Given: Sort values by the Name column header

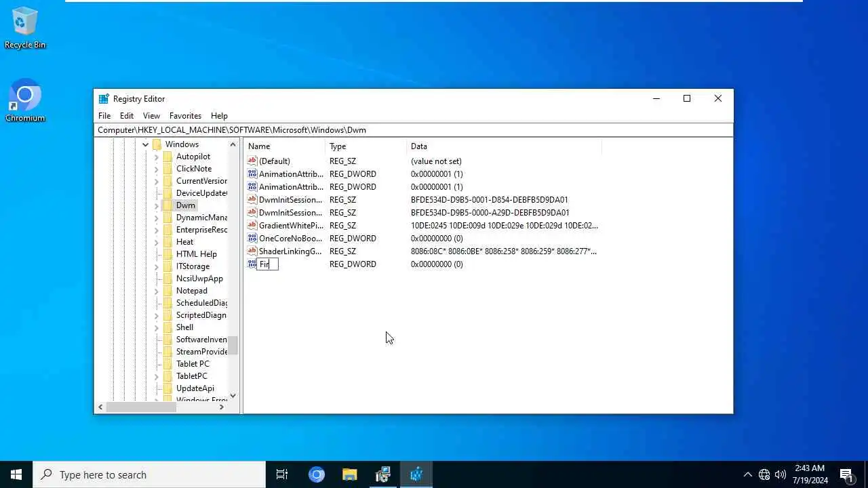Looking at the screenshot, I should click(285, 146).
